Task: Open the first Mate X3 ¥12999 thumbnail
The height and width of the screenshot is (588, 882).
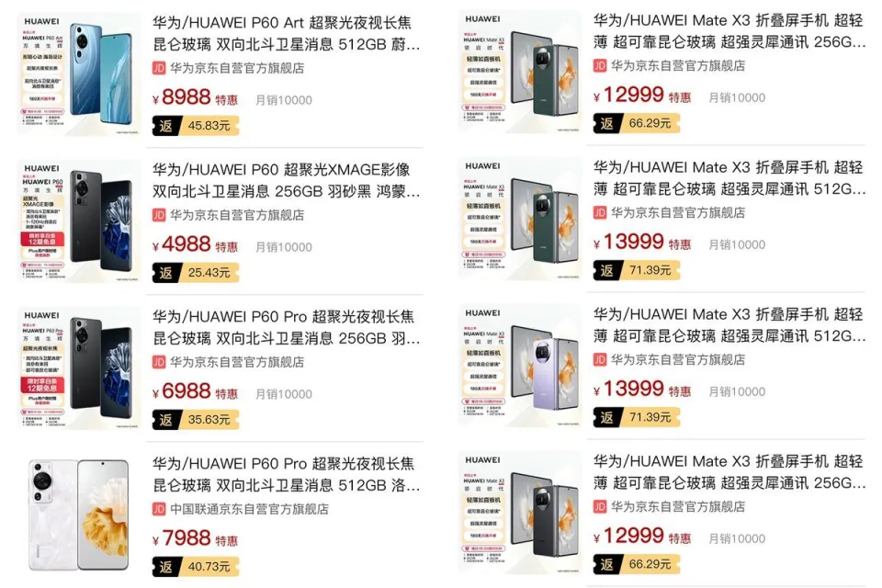Action: [x=520, y=72]
